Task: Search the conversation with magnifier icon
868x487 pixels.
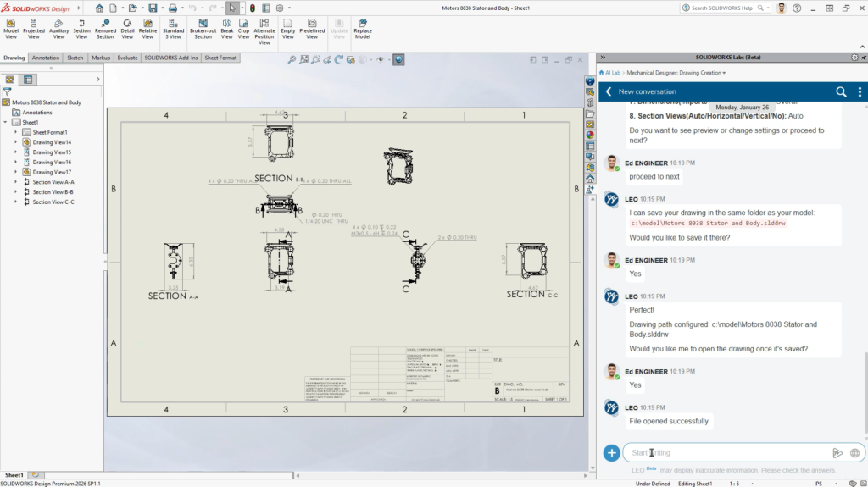Action: [841, 91]
